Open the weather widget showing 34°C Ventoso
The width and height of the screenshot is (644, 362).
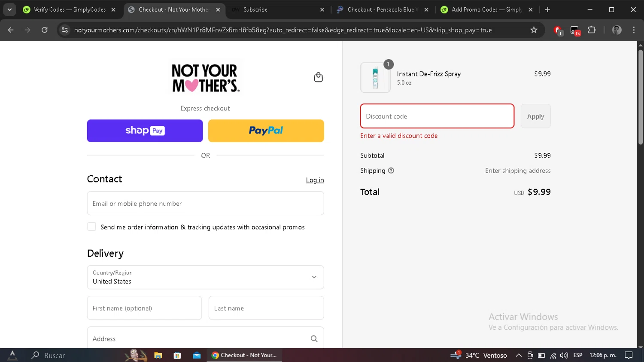(x=479, y=356)
